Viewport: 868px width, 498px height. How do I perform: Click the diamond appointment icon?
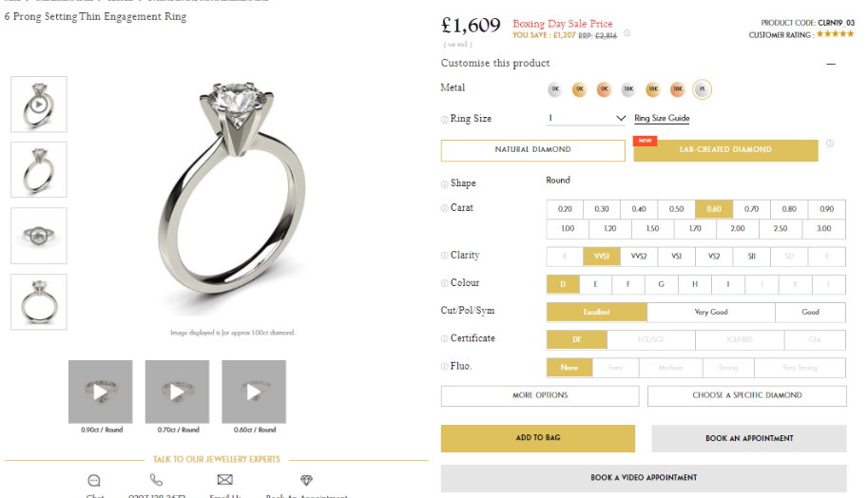[x=306, y=480]
